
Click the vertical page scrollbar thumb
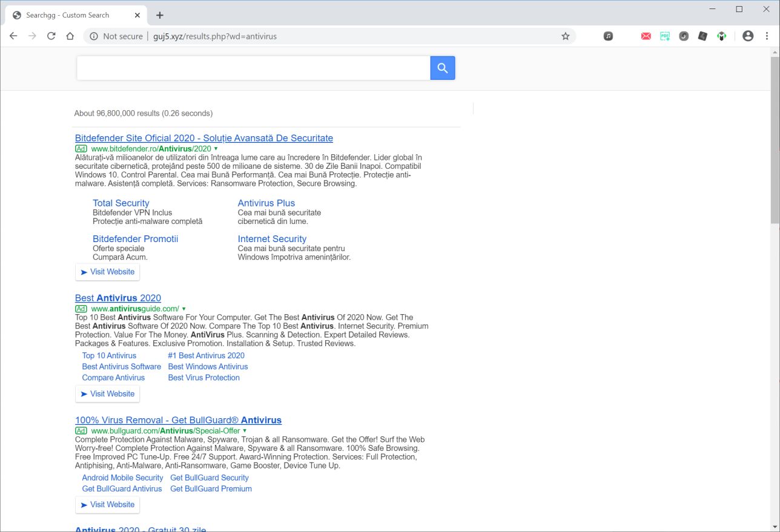point(775,139)
